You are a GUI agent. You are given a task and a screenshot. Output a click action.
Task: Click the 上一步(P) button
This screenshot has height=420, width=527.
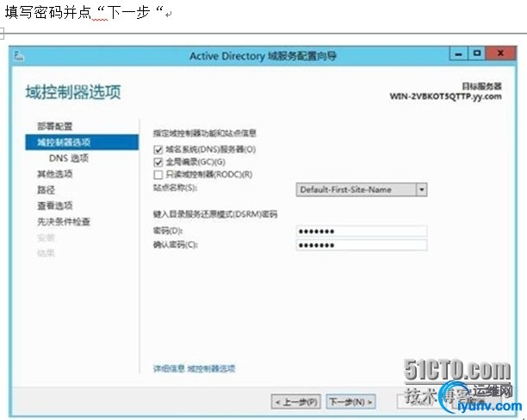(x=296, y=402)
